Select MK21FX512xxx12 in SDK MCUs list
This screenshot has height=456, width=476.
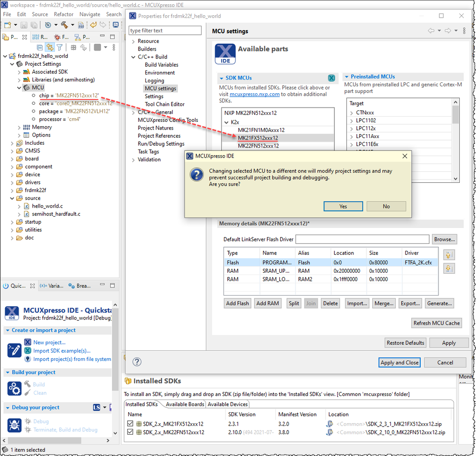(x=258, y=138)
